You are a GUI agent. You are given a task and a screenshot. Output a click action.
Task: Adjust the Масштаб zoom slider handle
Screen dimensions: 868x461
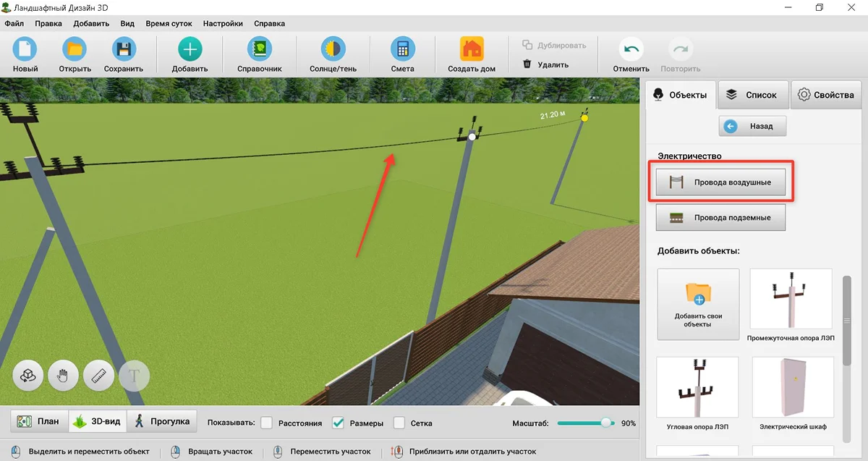click(607, 423)
